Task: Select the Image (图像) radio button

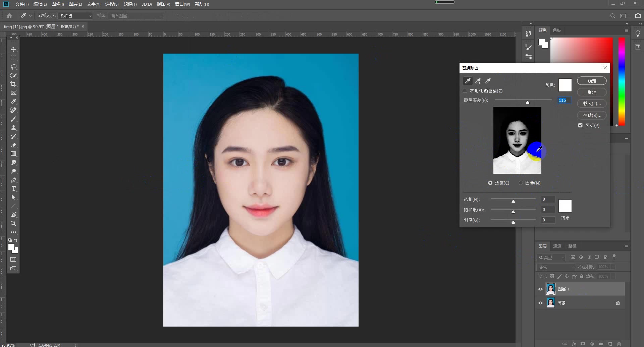Action: click(521, 183)
